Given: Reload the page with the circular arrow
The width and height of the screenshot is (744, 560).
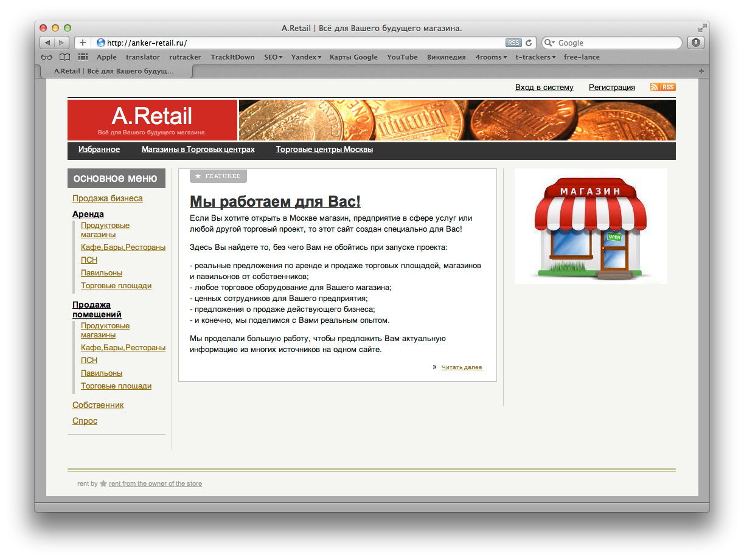Looking at the screenshot, I should 529,43.
